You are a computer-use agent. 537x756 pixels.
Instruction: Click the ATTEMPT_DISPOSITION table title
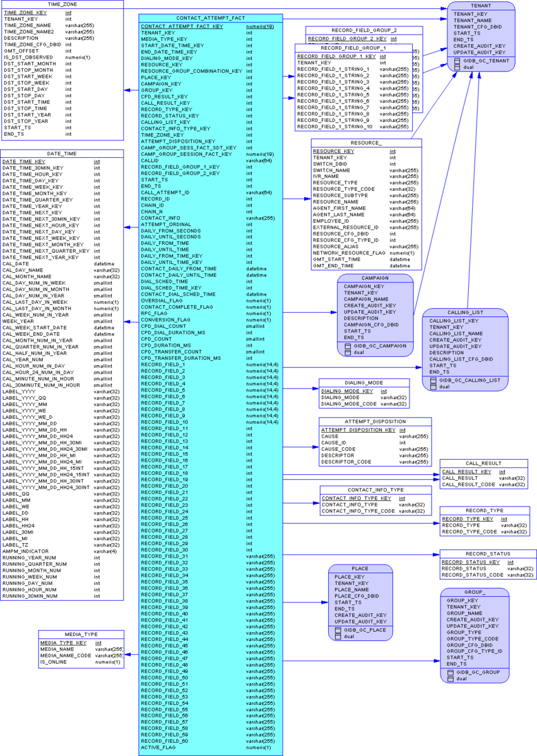click(x=375, y=421)
